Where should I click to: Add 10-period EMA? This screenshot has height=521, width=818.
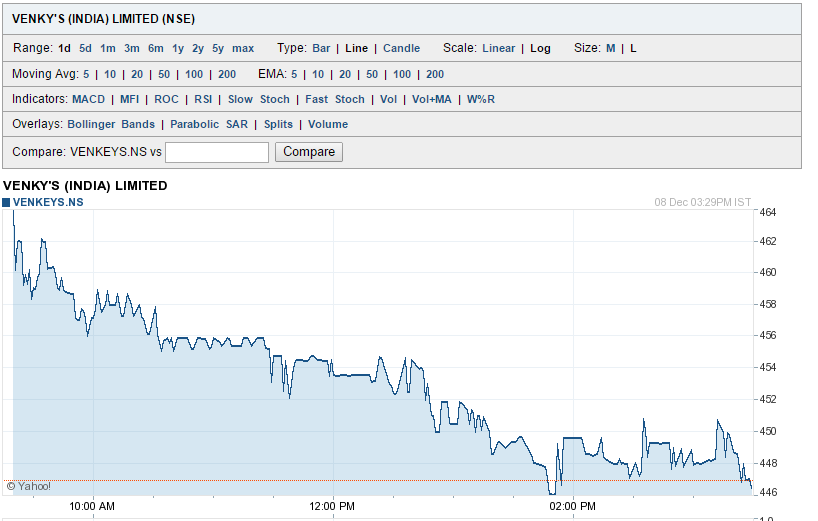[x=318, y=75]
